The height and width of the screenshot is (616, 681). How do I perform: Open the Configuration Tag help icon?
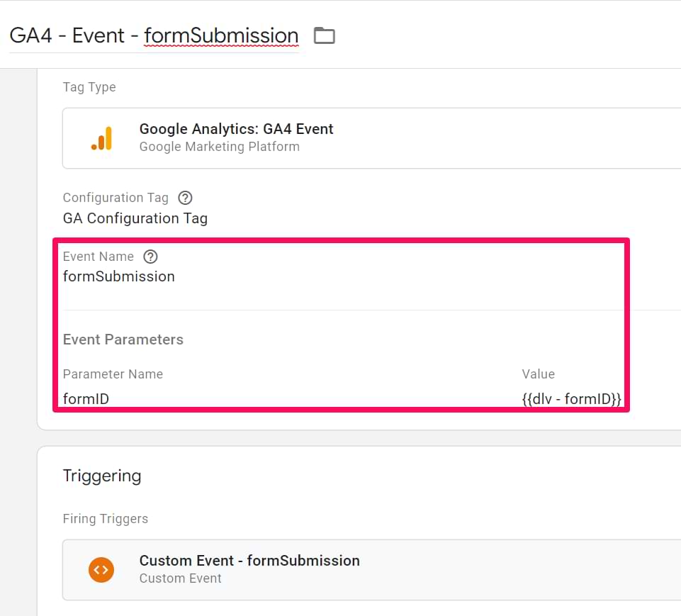tap(185, 198)
